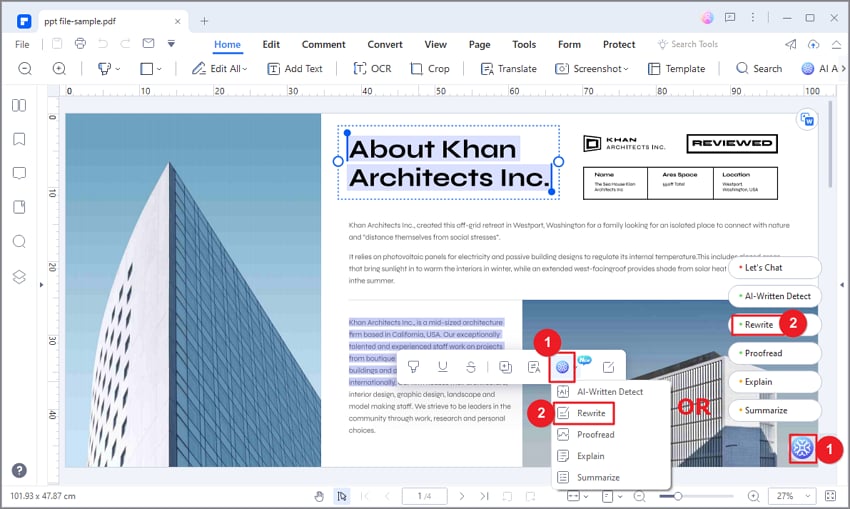Open the quick access toolbar customize arrow

[171, 43]
